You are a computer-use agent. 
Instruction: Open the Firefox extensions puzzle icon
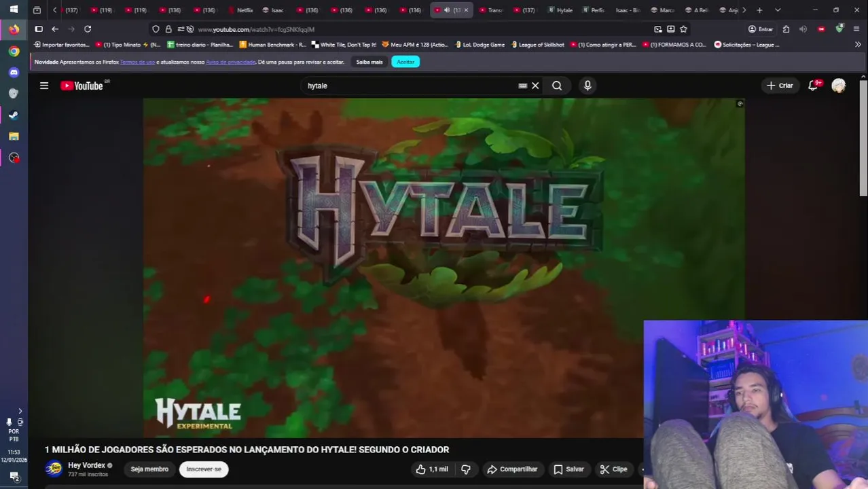click(x=786, y=29)
